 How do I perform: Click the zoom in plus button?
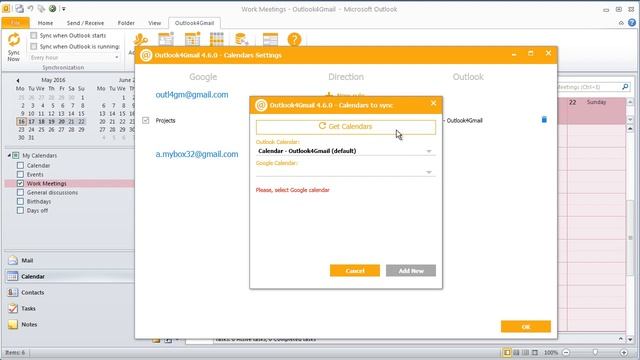[624, 352]
